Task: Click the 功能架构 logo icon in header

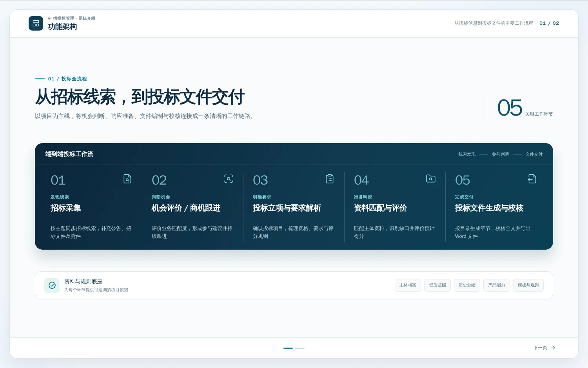Action: (36, 23)
